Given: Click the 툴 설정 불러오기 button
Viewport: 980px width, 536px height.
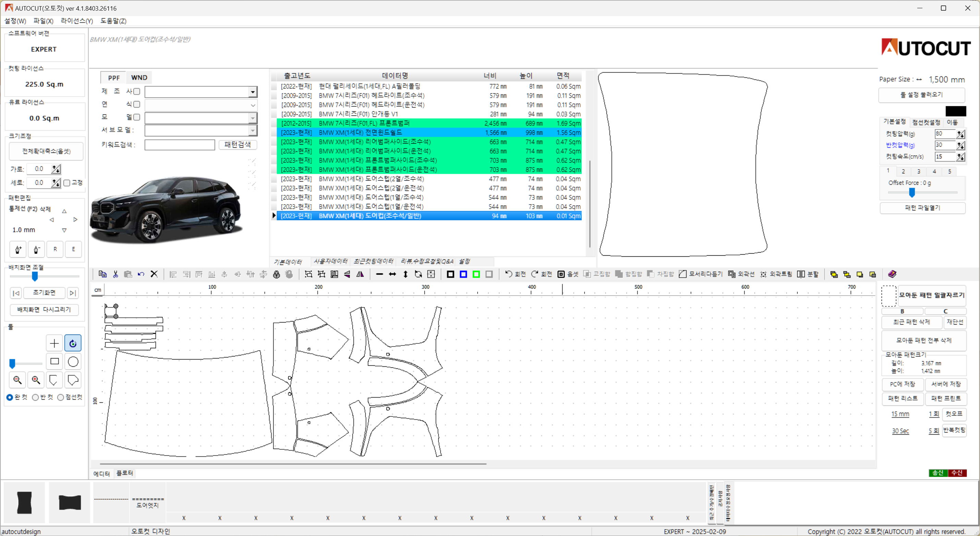Looking at the screenshot, I should 921,95.
